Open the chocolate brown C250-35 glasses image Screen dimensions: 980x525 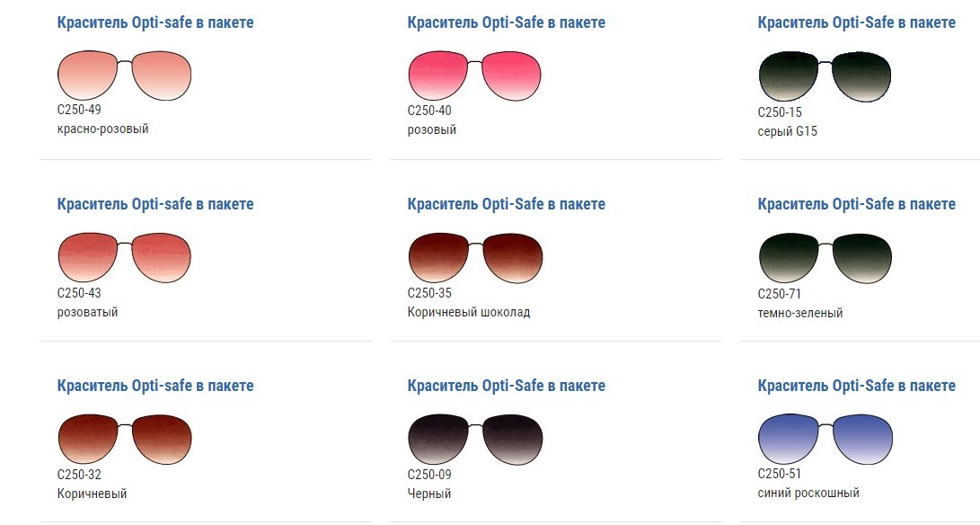click(x=474, y=257)
